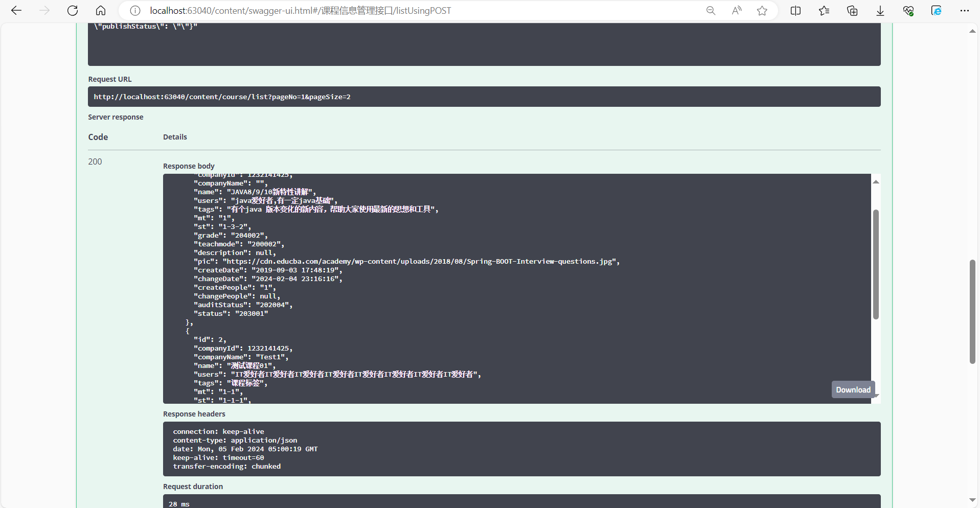980x508 pixels.
Task: Click the response body scrollbar thumb
Action: coord(876,264)
